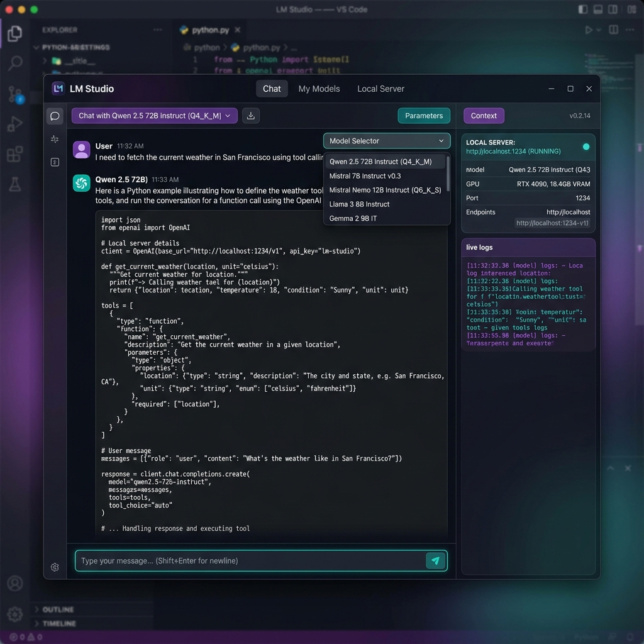
Task: Click the http://localhost:1234-v1 endpoint box
Action: pyautogui.click(x=552, y=223)
